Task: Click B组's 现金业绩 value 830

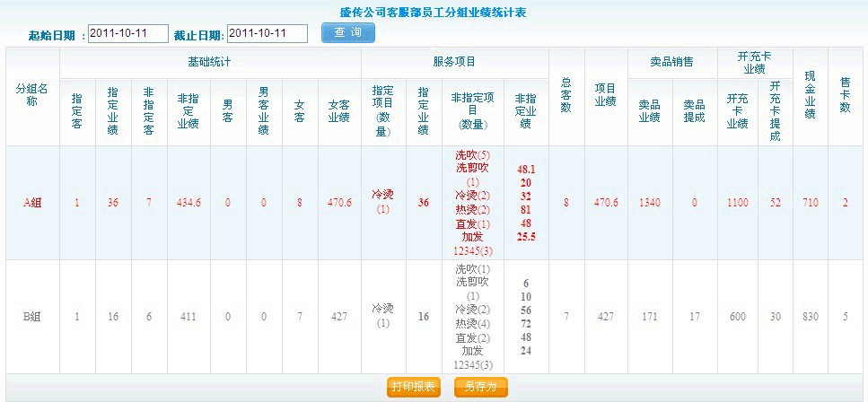Action: [810, 316]
